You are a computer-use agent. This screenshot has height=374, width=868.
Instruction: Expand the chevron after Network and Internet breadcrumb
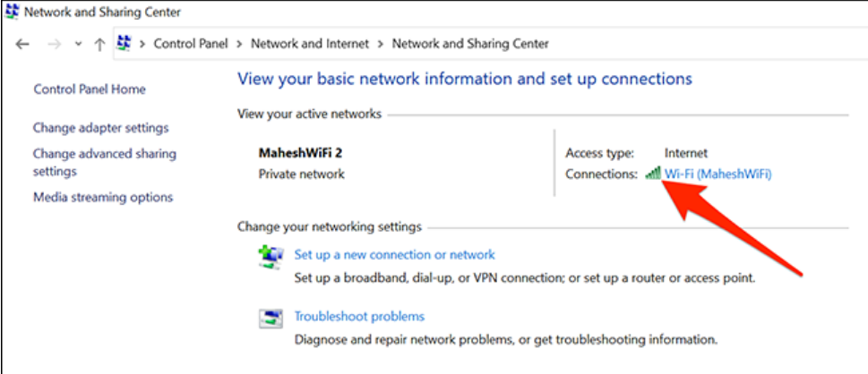[381, 44]
